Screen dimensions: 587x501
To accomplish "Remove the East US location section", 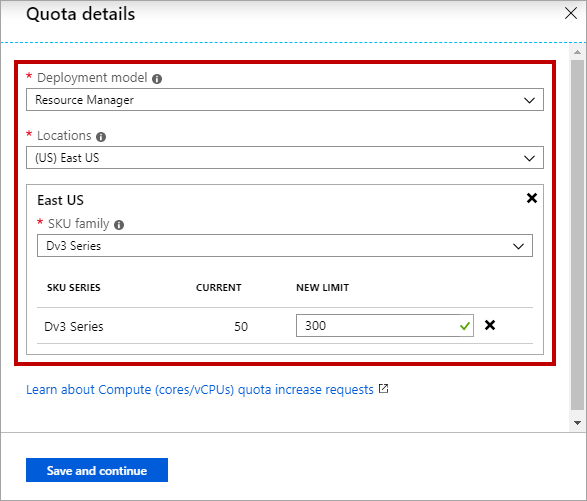I will [x=532, y=198].
